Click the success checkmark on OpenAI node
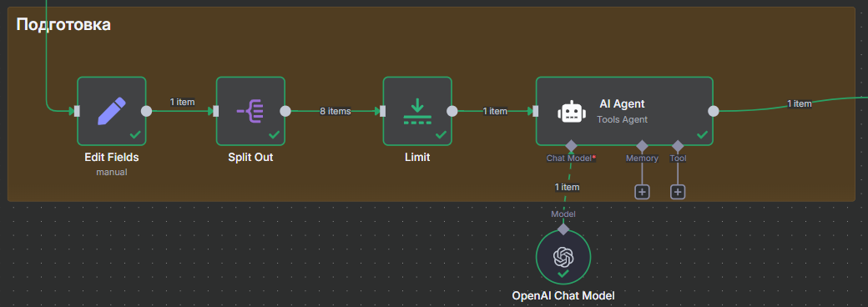The height and width of the screenshot is (307, 868). [x=563, y=274]
